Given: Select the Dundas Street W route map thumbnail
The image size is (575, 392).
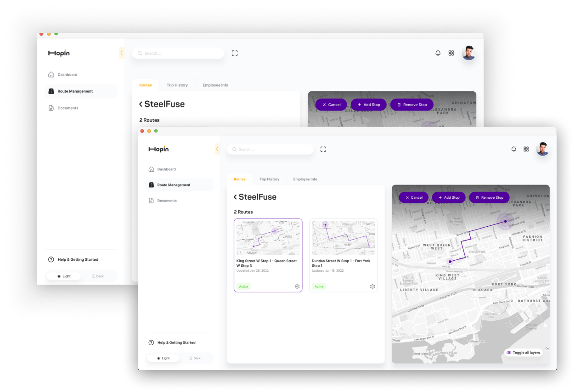Looking at the screenshot, I should [343, 237].
